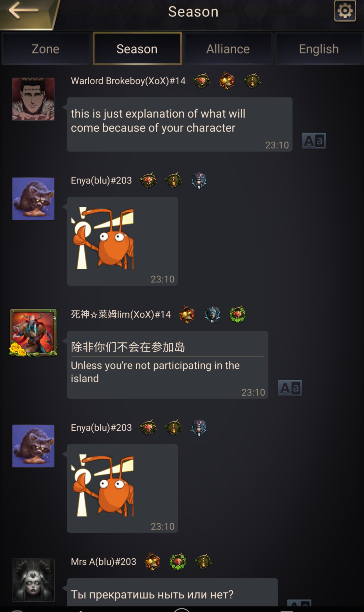Tap the username Warlord Brokeboy(XoX)#14
Image resolution: width=364 pixels, height=612 pixels.
128,81
